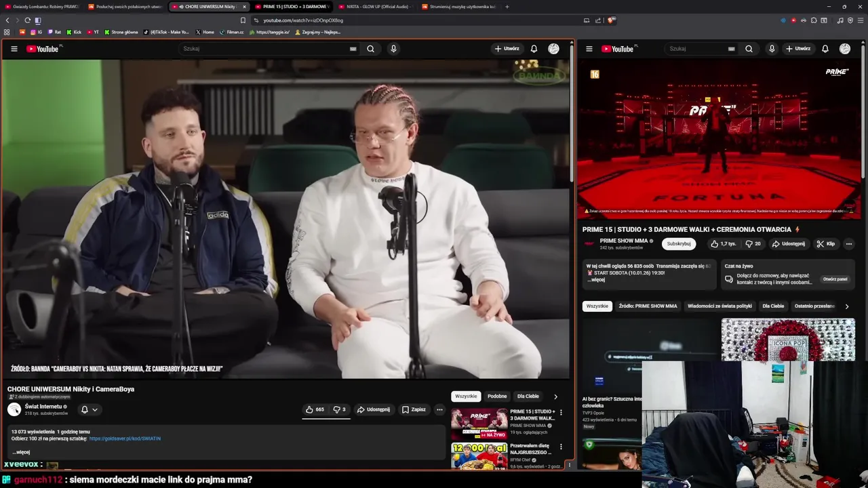Dislike the PRIME 15 livestream
Screen dimensions: 868x488
pyautogui.click(x=753, y=244)
